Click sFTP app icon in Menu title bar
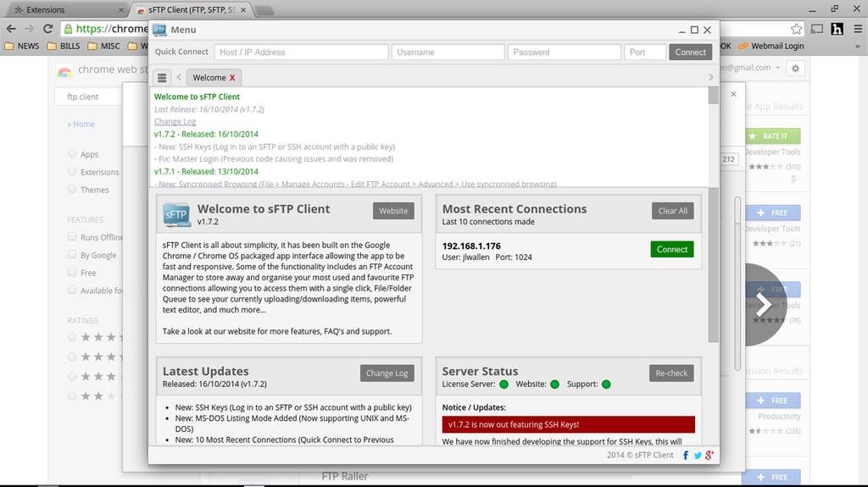868x487 pixels. (159, 30)
